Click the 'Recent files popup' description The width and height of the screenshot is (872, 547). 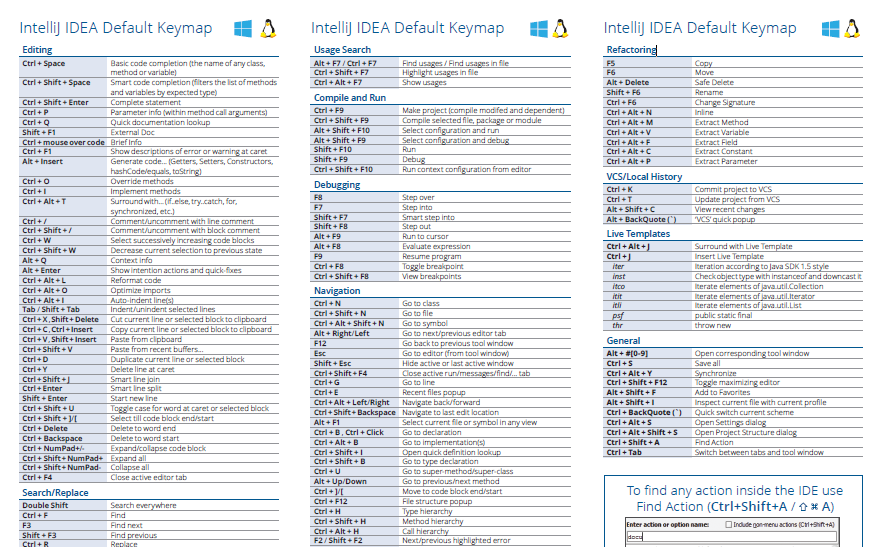[434, 392]
